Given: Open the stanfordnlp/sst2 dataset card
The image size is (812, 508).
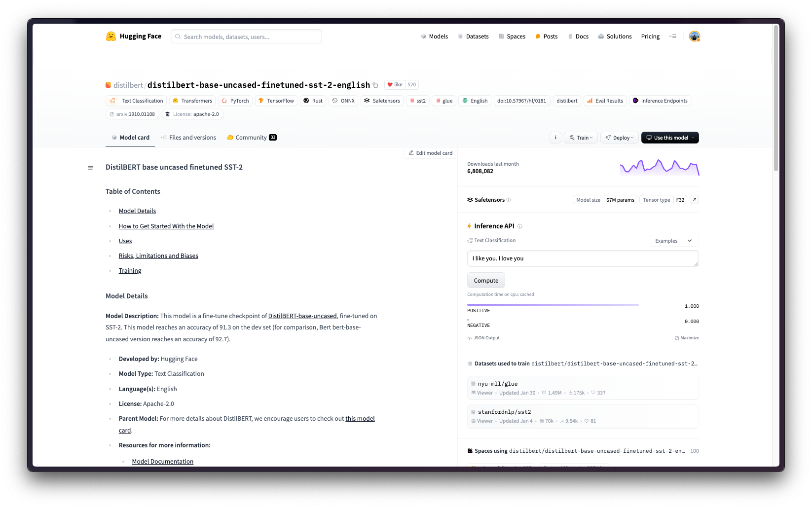Looking at the screenshot, I should (x=583, y=416).
